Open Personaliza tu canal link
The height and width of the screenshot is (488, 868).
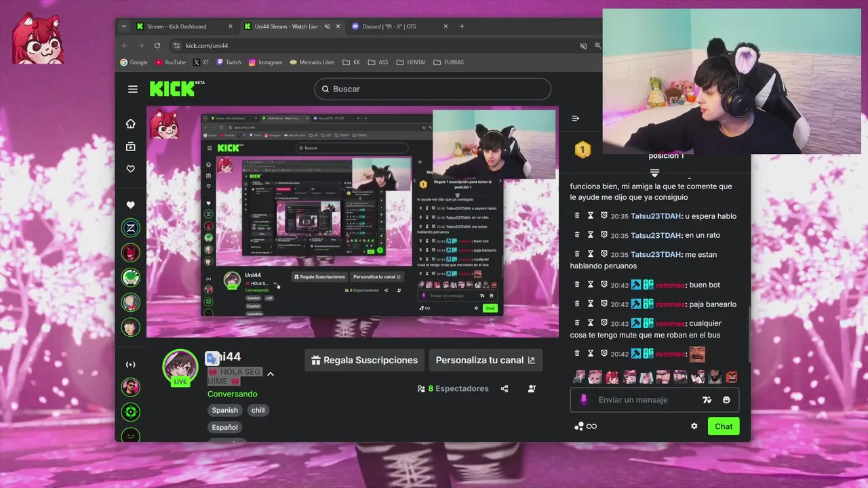click(486, 360)
